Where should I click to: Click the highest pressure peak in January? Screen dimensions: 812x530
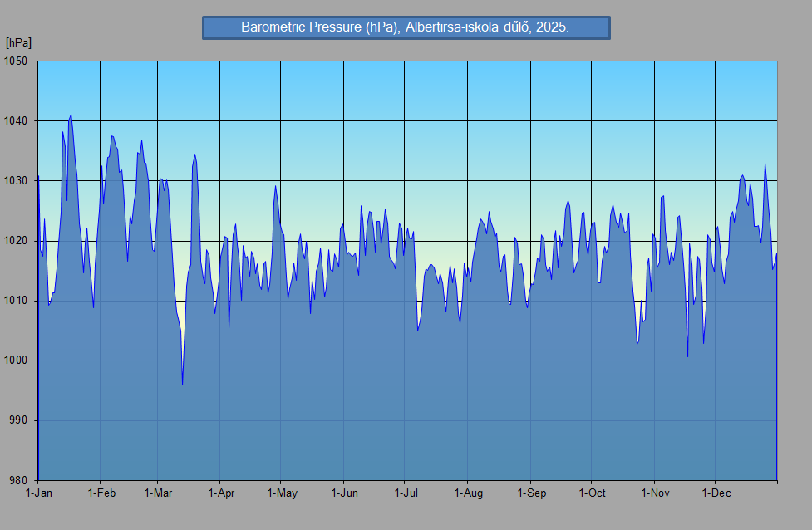tap(71, 115)
